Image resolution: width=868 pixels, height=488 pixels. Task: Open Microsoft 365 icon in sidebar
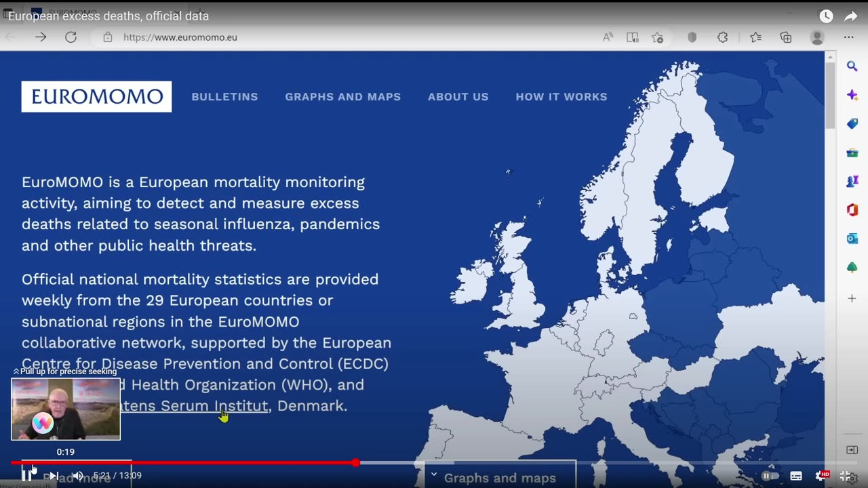852,210
